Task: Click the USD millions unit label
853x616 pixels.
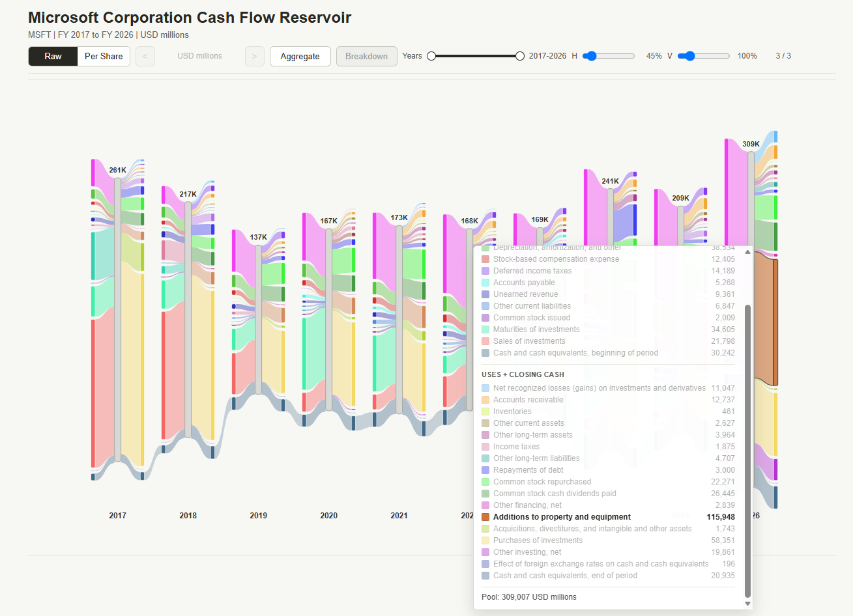Action: click(x=199, y=56)
